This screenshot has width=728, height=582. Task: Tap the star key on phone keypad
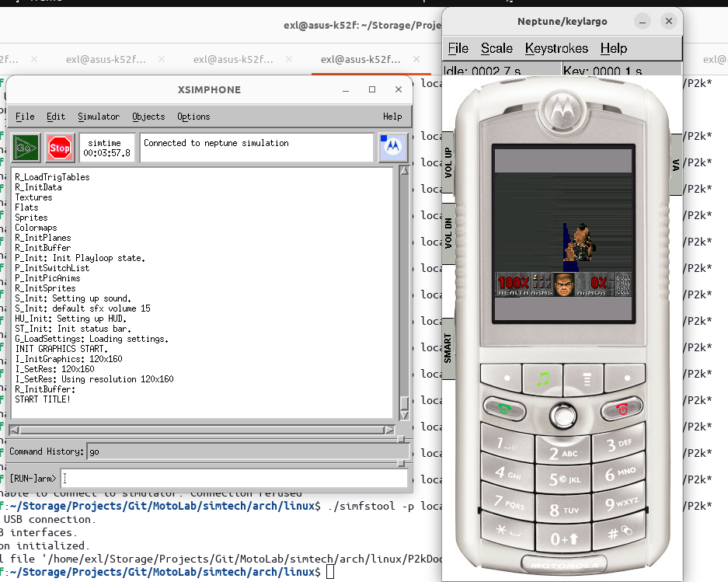(x=508, y=531)
